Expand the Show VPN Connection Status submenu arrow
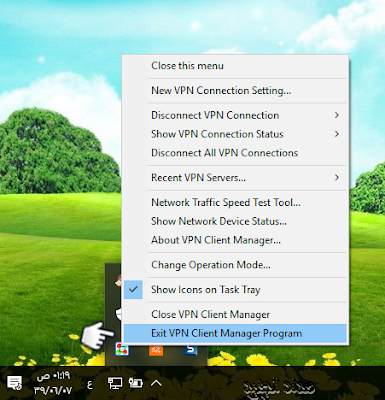Screen dimensions: 385x400 click(x=337, y=134)
